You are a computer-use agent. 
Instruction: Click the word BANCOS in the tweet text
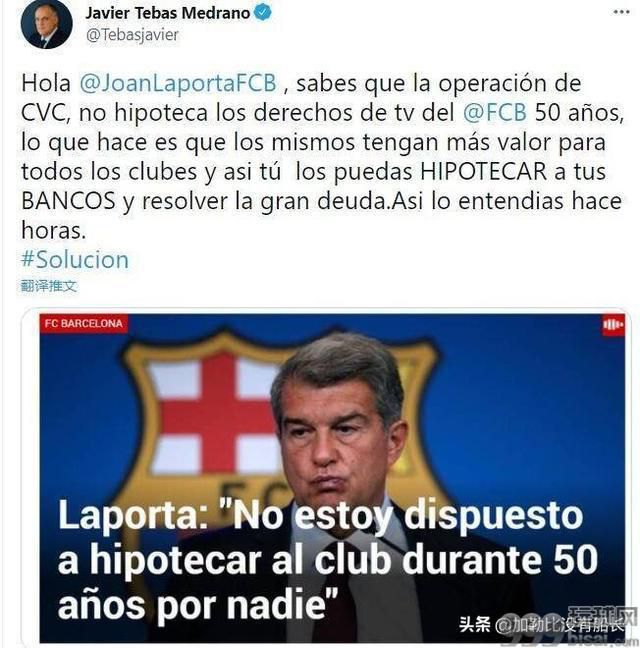click(68, 201)
